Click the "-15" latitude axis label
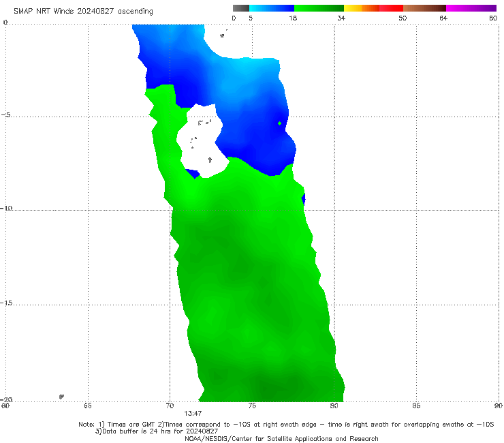 click(x=6, y=303)
